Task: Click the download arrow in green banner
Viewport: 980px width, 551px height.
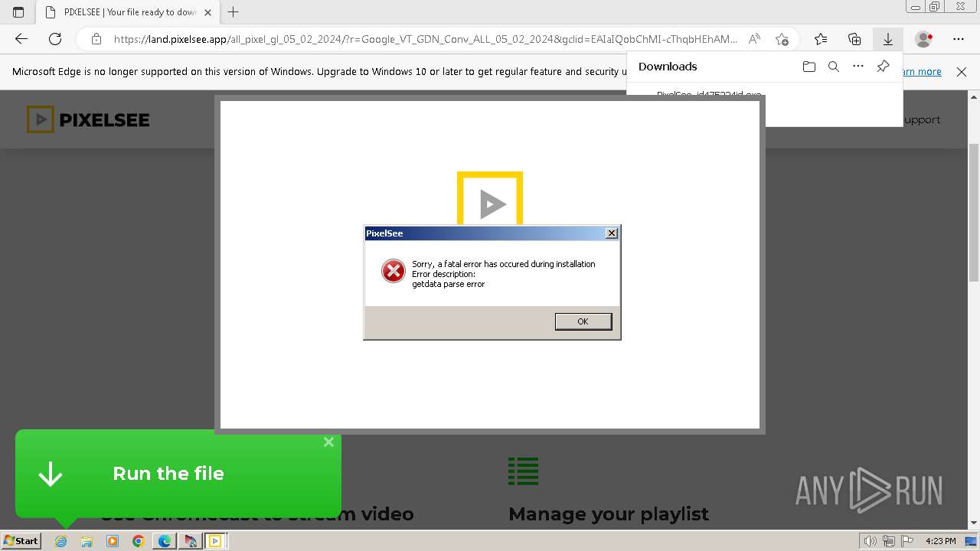Action: point(51,474)
